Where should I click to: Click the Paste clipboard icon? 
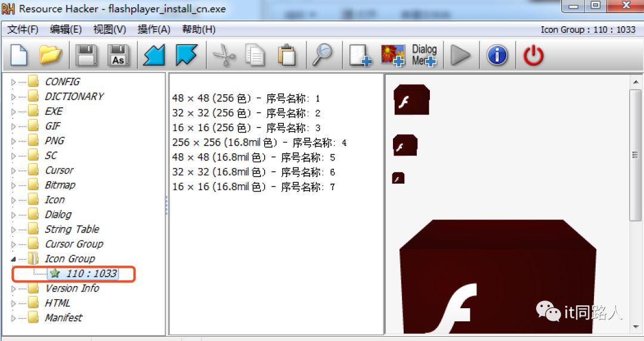(287, 55)
